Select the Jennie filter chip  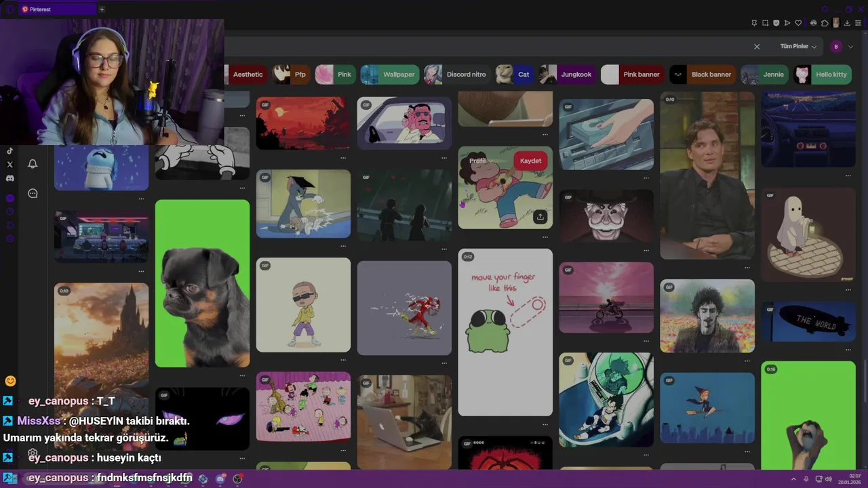point(765,75)
